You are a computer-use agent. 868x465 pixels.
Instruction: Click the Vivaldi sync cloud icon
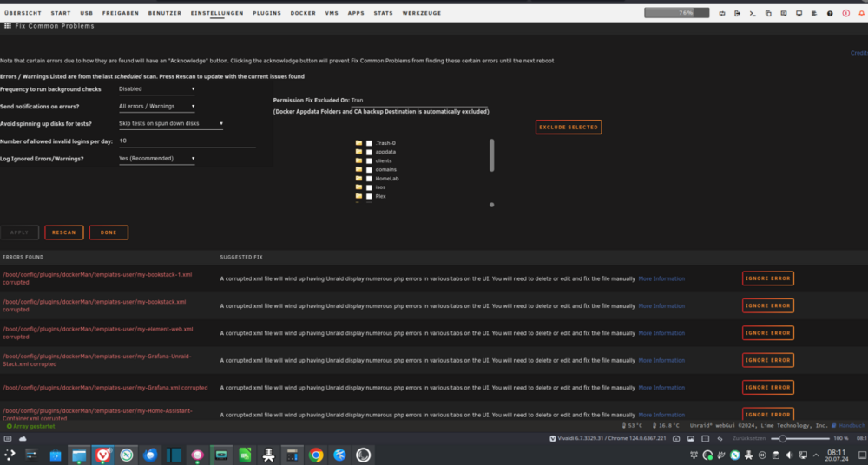[23, 438]
